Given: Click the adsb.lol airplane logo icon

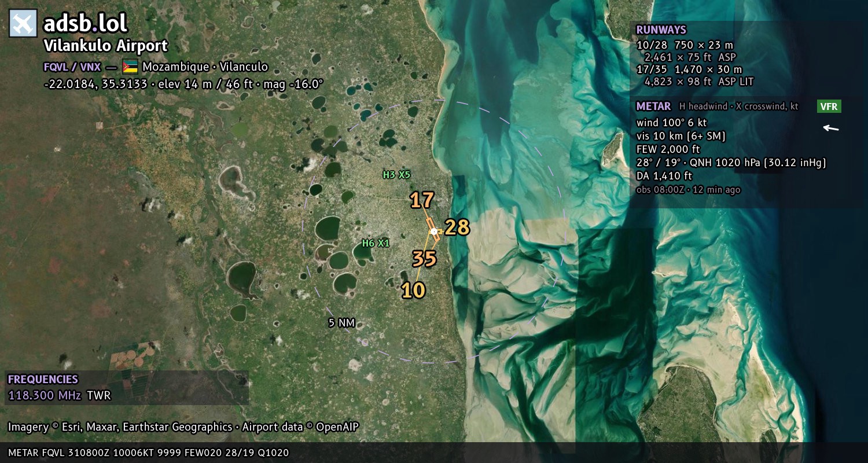Looking at the screenshot, I should [x=23, y=24].
